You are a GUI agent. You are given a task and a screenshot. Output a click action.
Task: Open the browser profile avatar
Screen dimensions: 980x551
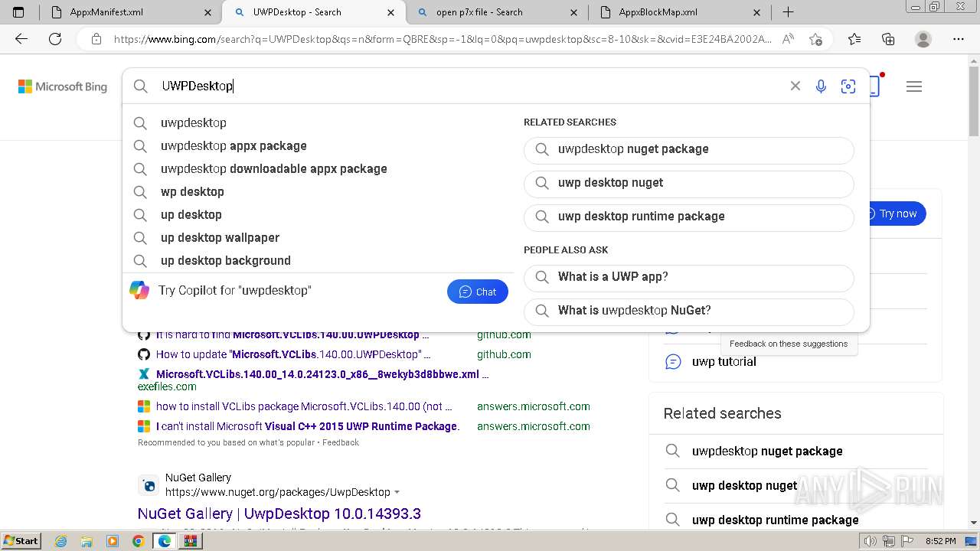(x=923, y=39)
